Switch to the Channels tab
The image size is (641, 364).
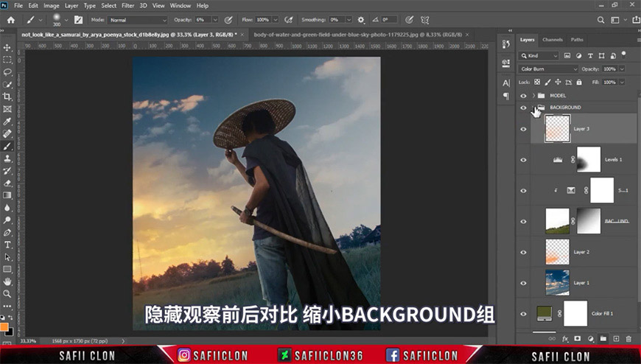(x=553, y=40)
